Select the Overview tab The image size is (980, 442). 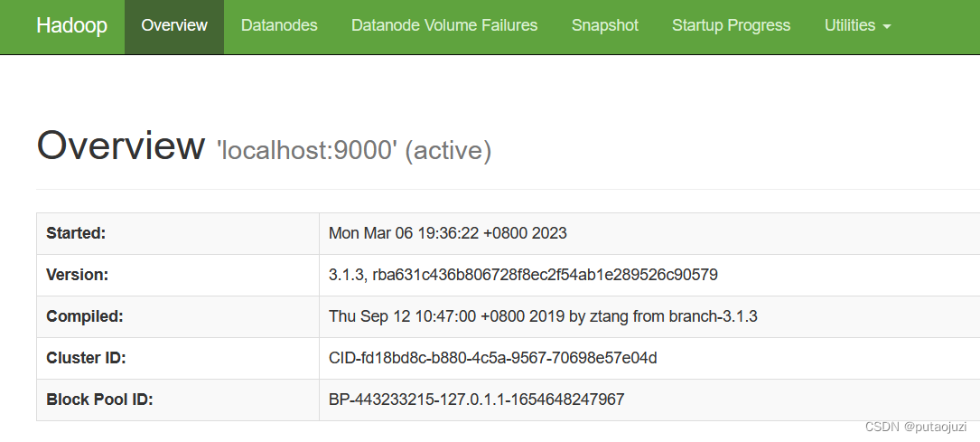174,25
